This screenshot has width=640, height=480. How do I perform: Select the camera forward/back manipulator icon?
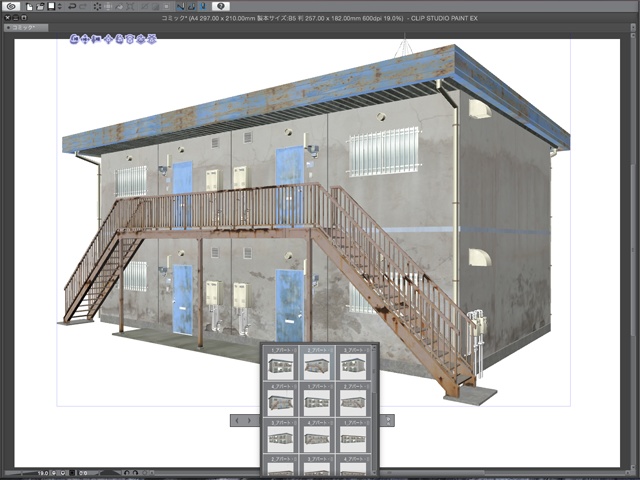point(96,40)
